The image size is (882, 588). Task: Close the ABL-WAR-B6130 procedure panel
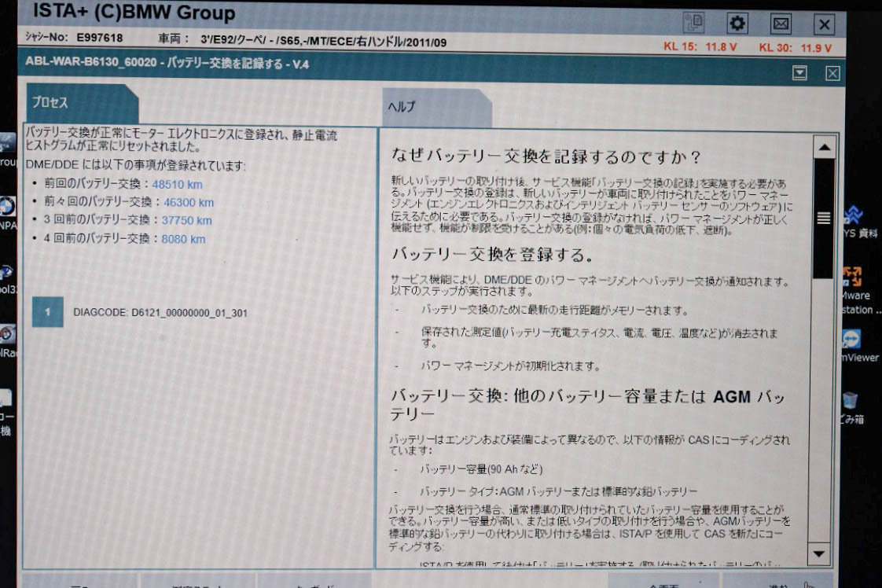tap(832, 73)
